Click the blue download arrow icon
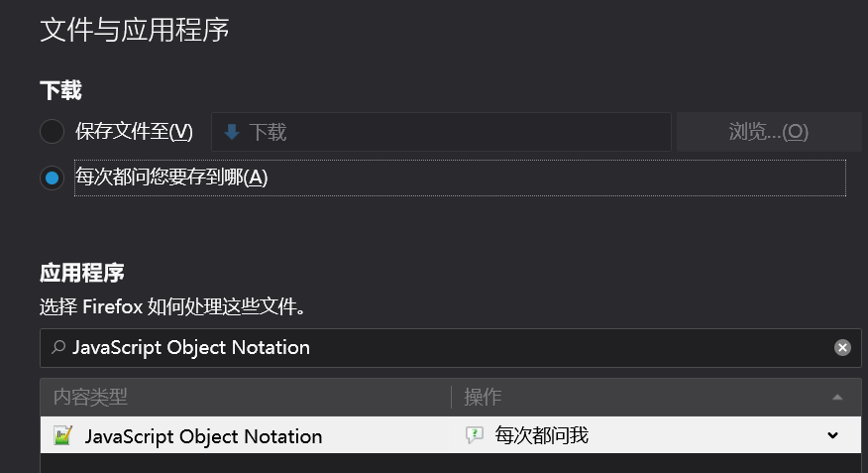The width and height of the screenshot is (868, 473). point(232,132)
